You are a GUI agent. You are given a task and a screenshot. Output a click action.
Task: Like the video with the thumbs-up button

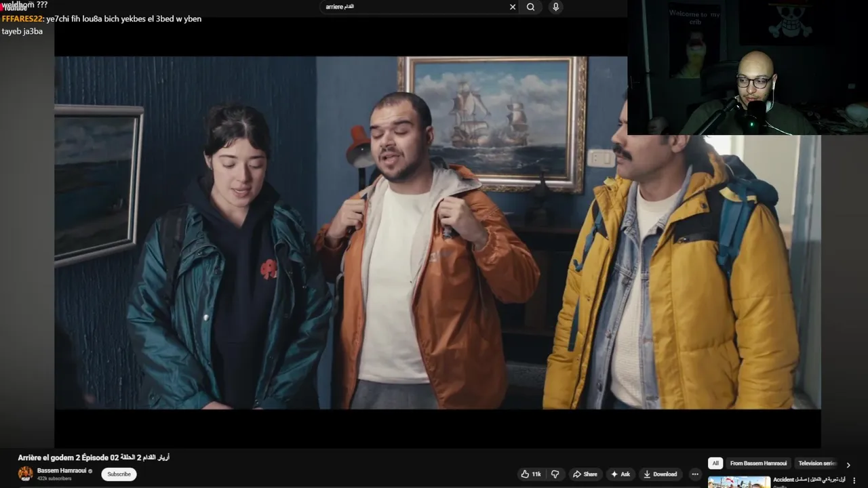(531, 474)
